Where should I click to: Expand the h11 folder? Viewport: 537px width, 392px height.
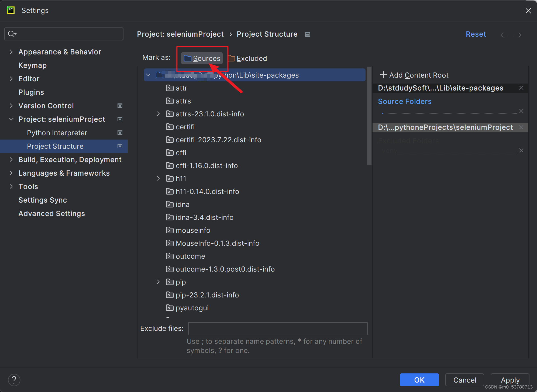(158, 179)
